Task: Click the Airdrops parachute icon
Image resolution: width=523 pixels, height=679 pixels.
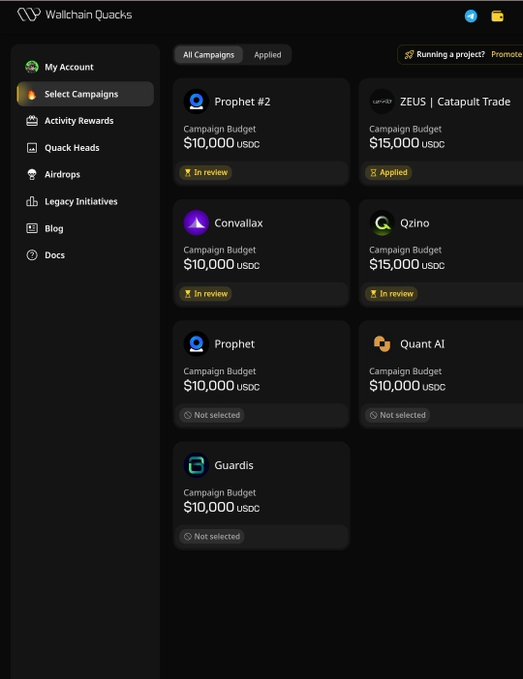Action: click(32, 175)
